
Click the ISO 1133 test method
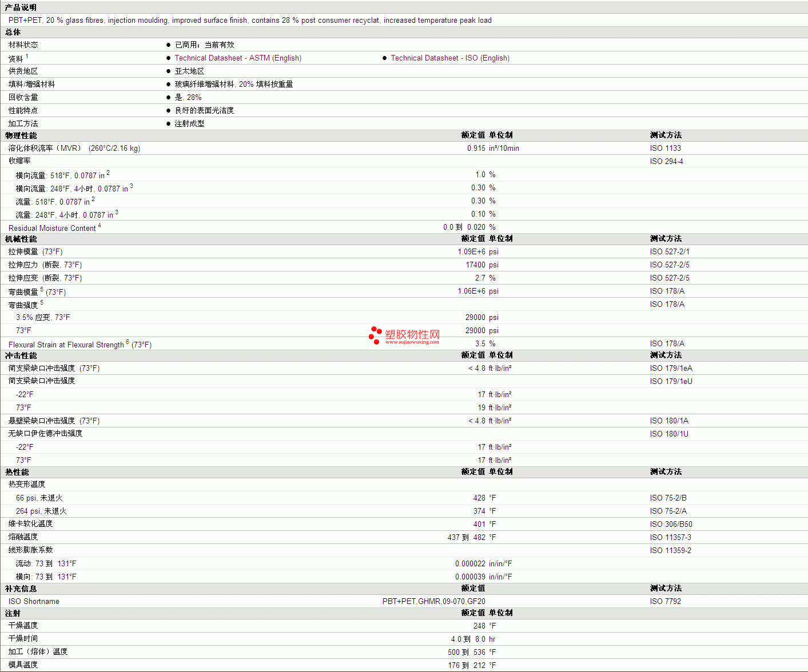(x=666, y=148)
